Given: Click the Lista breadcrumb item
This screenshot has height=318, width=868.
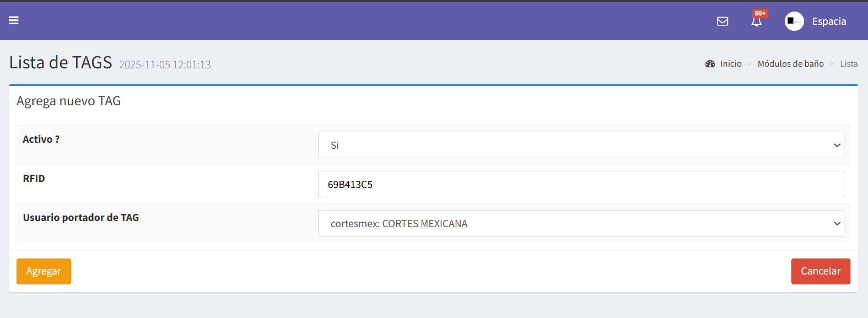Looking at the screenshot, I should [849, 64].
